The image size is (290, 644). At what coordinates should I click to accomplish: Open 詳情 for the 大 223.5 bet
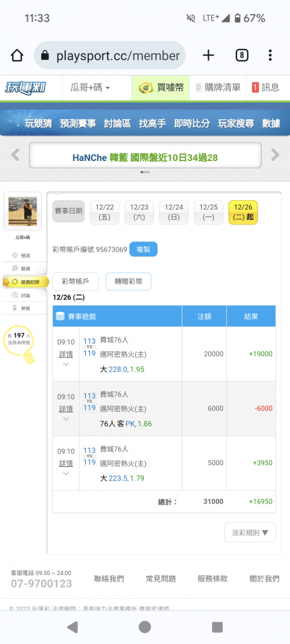[66, 463]
